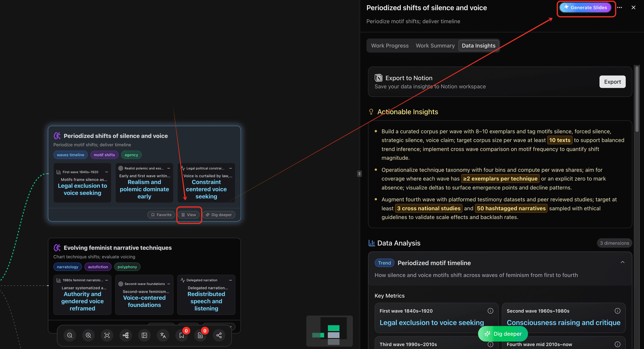The image size is (644, 349).
Task: Click the zoom in magnifier icon
Action: coord(88,335)
